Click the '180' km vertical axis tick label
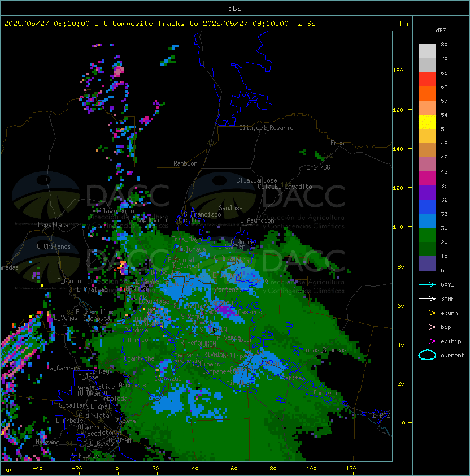 coord(398,71)
